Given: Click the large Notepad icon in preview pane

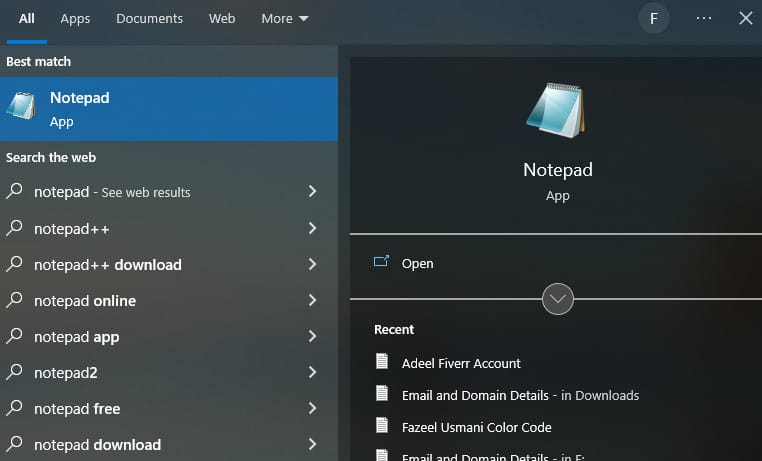Looking at the screenshot, I should point(556,110).
